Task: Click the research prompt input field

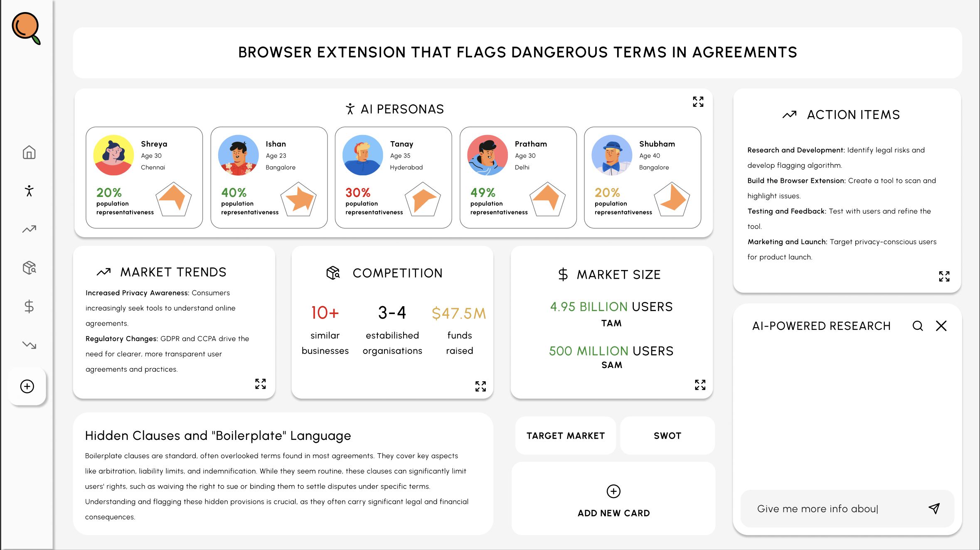Action: [831, 509]
